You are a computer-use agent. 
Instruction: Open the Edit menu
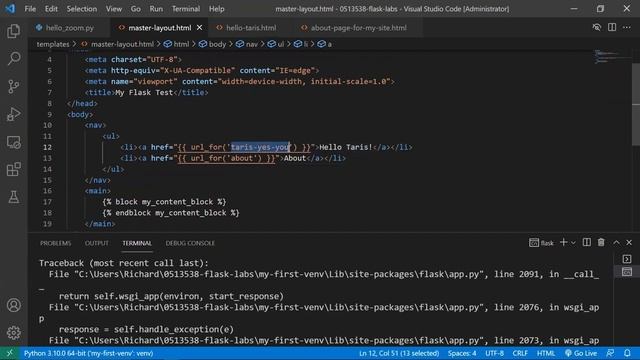51,9
